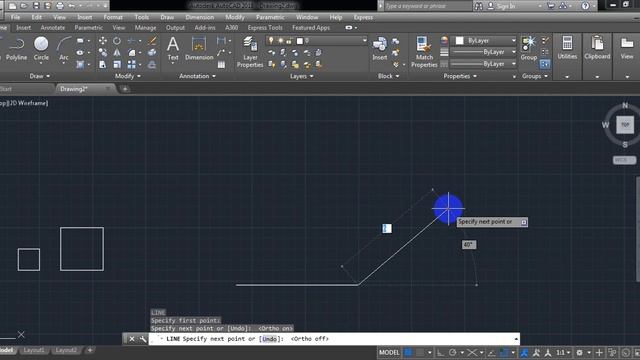Select the Circle drawing tool

pyautogui.click(x=41, y=49)
